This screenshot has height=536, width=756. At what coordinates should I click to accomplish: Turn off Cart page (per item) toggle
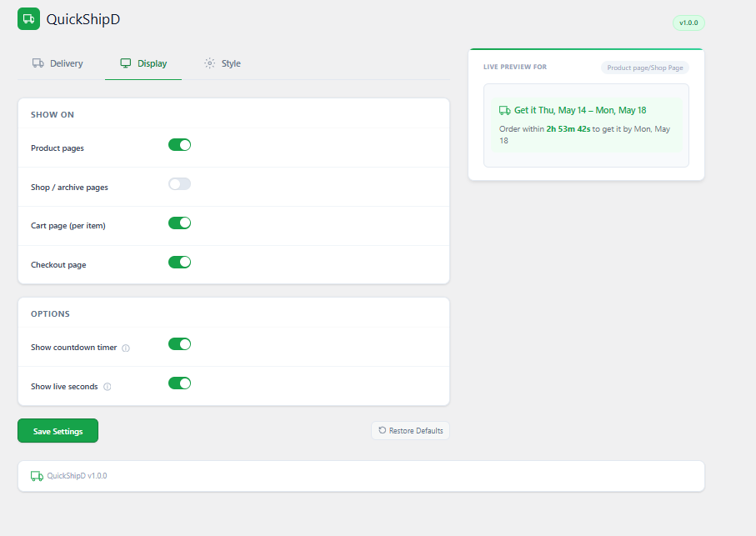(x=179, y=223)
